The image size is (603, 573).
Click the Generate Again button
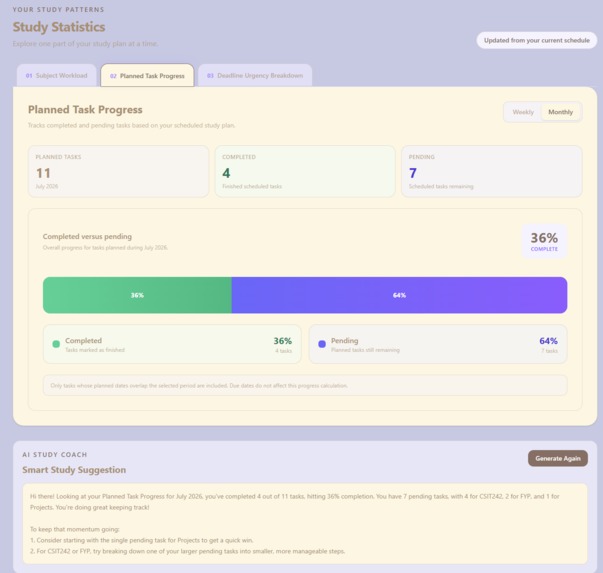(x=558, y=458)
